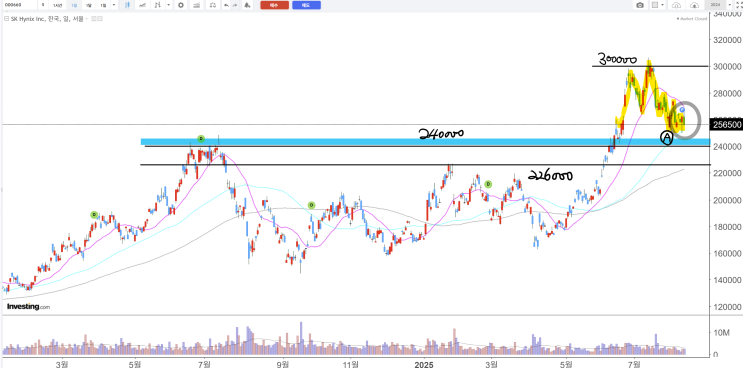Click the balance-scale compare icon
The width and height of the screenshot is (743, 368).
(x=213, y=5)
